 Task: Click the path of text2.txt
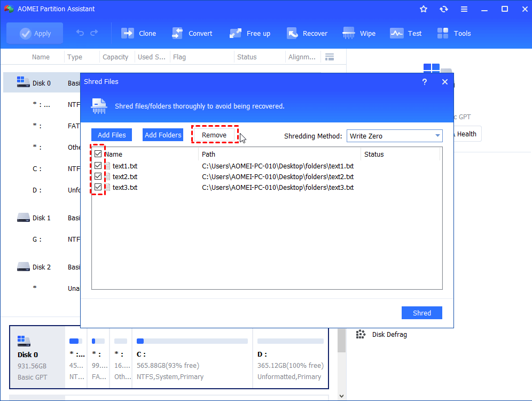278,177
